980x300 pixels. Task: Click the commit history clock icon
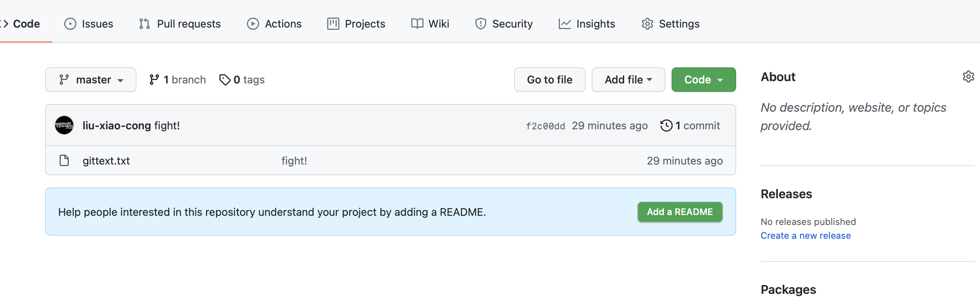pos(666,126)
